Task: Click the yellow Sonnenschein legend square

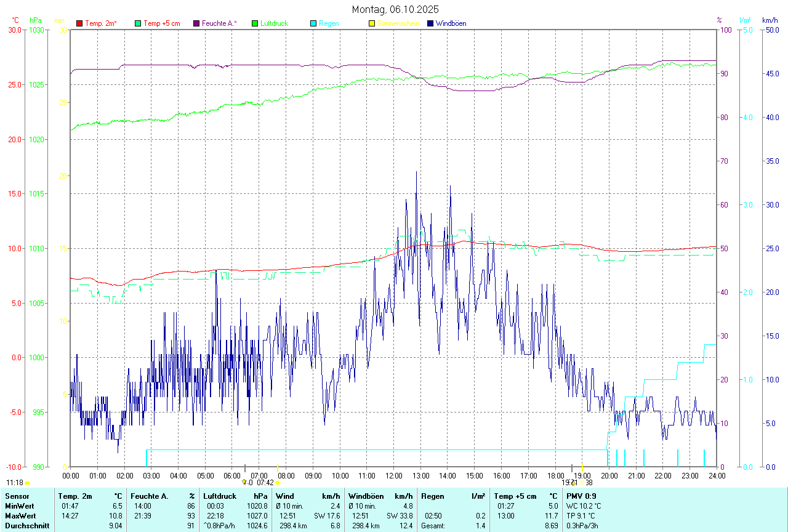Action: (x=372, y=23)
